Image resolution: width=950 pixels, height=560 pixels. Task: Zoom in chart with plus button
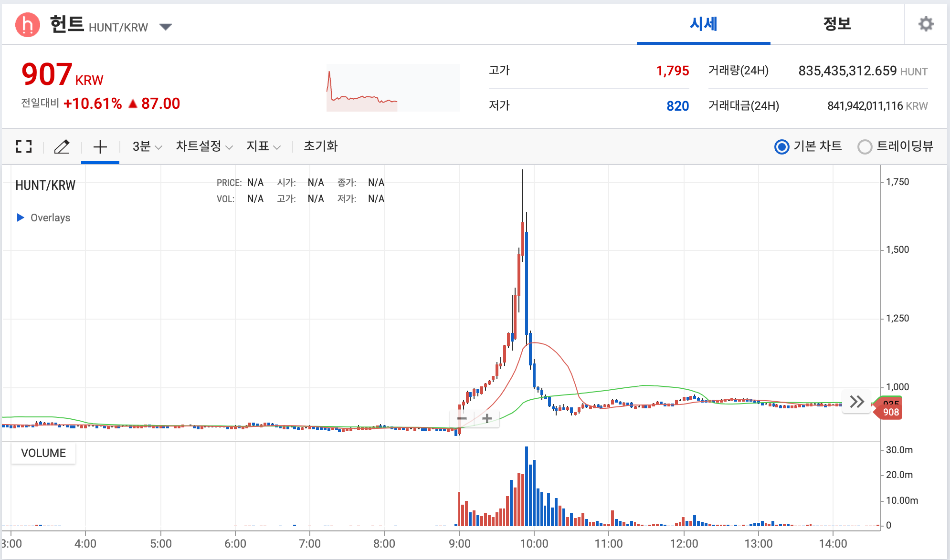pos(487,419)
